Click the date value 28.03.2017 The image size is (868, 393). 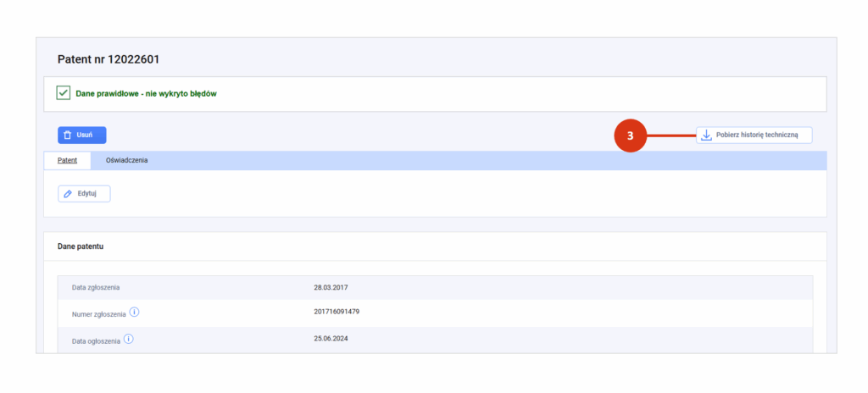tap(331, 288)
